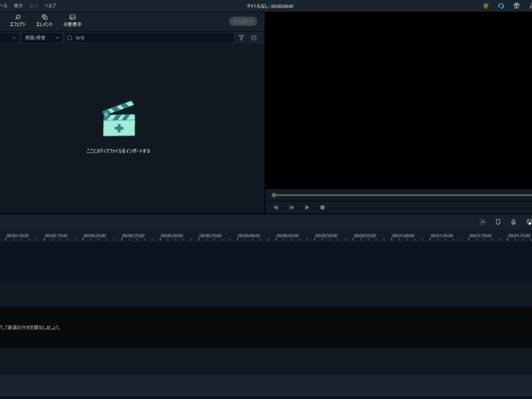
Task: Click the clapperboard media import icon
Action: coord(118,120)
